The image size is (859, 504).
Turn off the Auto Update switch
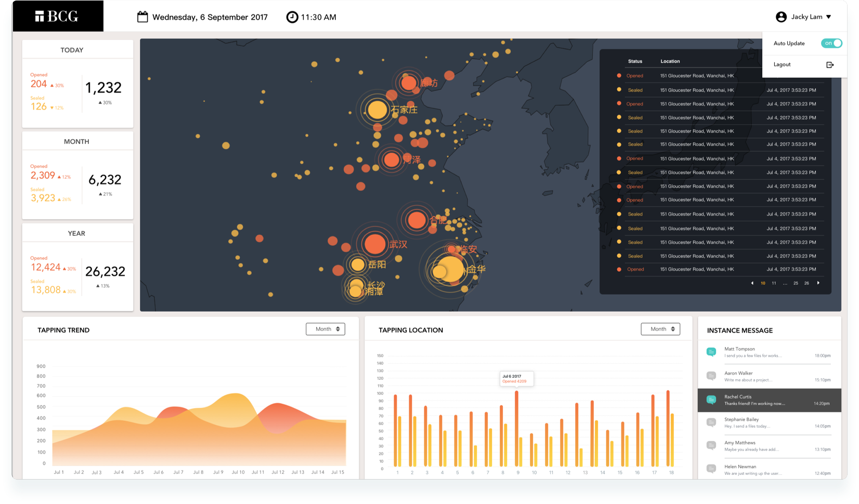click(831, 43)
